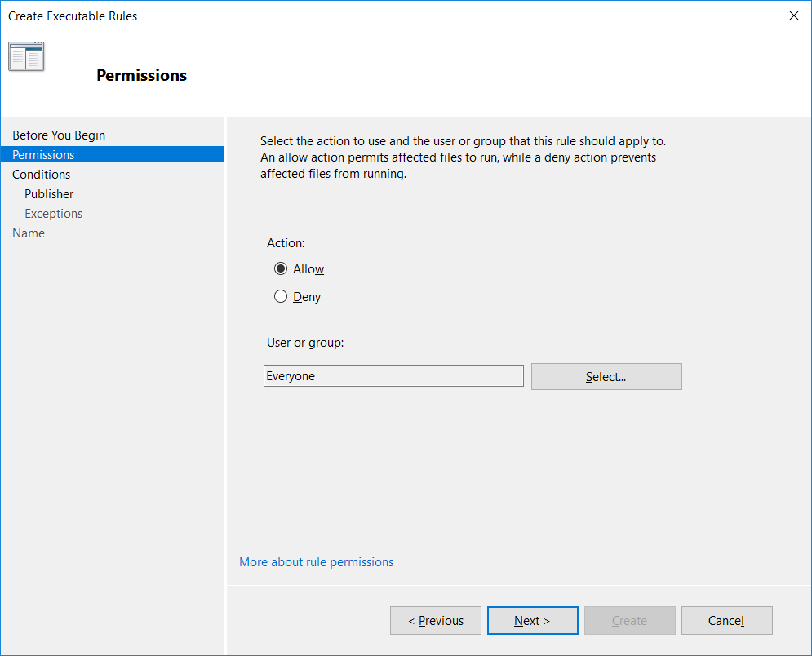The height and width of the screenshot is (656, 812).
Task: Choose the Deny action radio button
Action: pyautogui.click(x=281, y=296)
